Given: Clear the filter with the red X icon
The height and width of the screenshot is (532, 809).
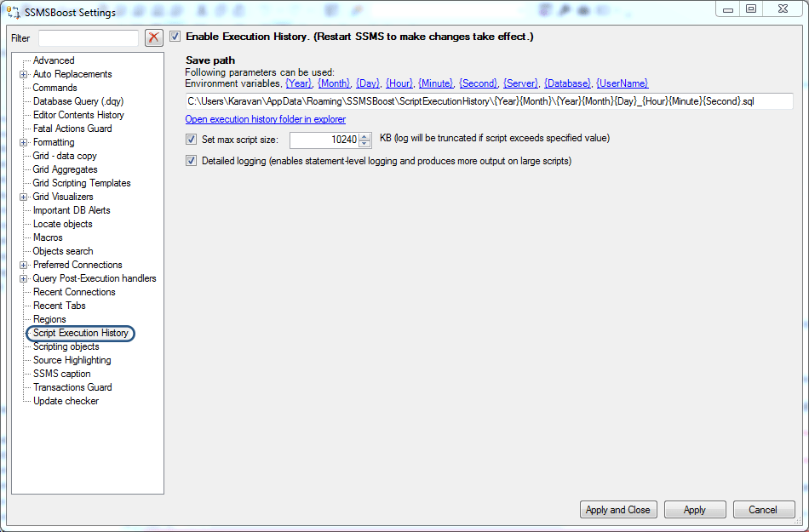Looking at the screenshot, I should click(154, 37).
